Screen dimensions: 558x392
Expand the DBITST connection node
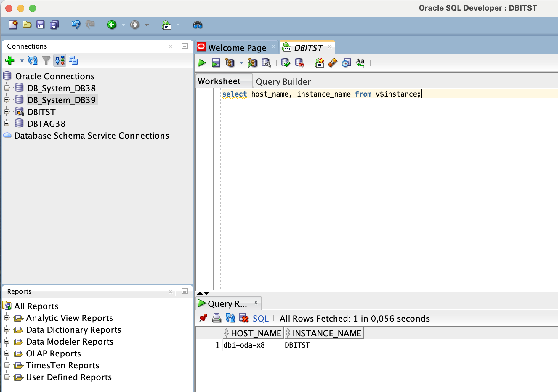pyautogui.click(x=7, y=112)
